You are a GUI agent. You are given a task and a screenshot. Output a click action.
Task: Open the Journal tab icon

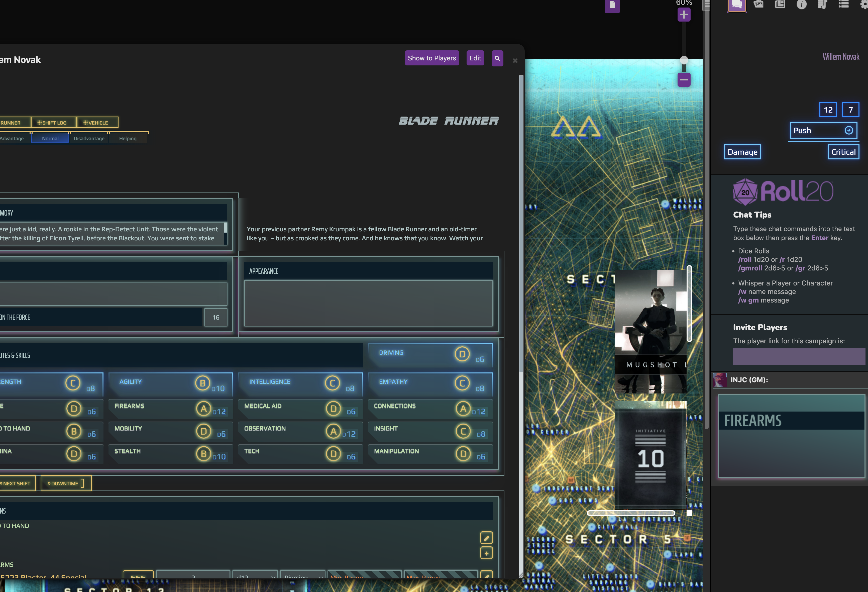(780, 4)
